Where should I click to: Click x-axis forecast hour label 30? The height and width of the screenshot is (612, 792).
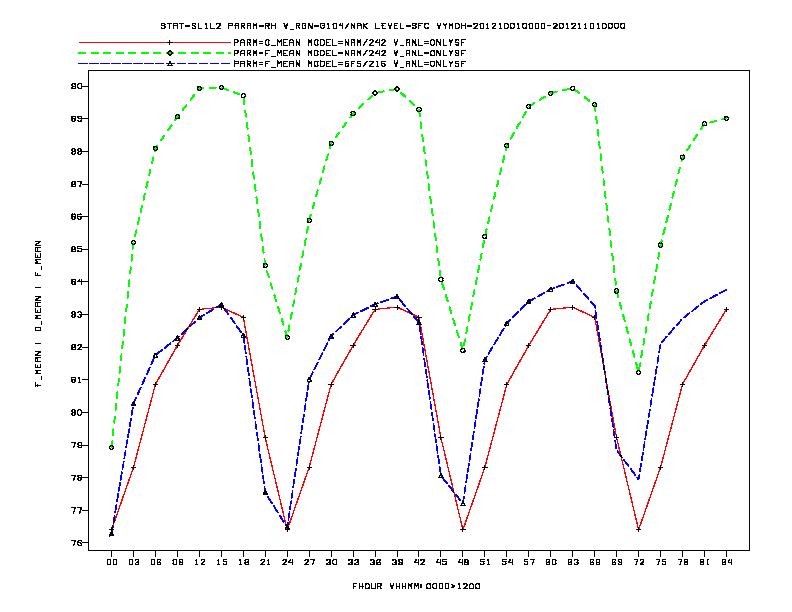(x=331, y=562)
